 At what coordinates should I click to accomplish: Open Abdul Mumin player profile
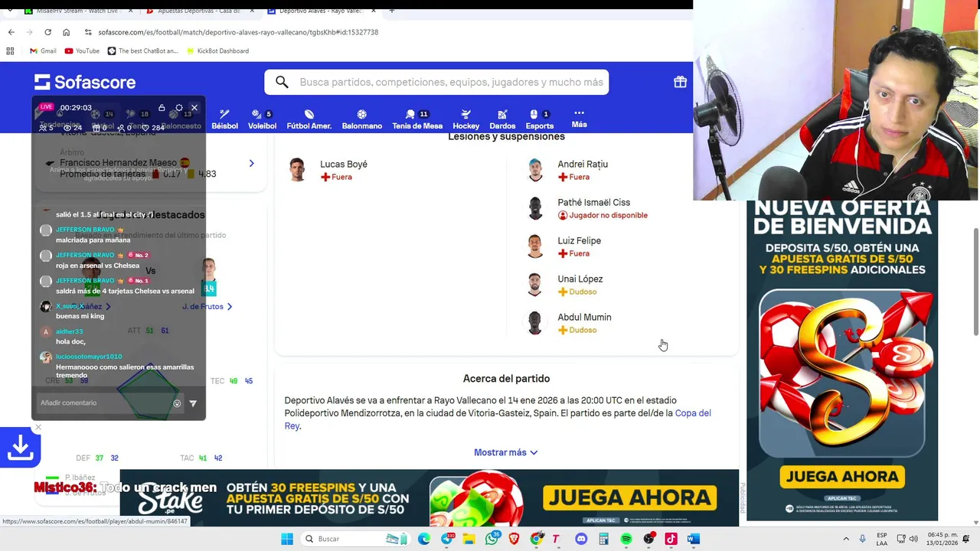(x=584, y=317)
